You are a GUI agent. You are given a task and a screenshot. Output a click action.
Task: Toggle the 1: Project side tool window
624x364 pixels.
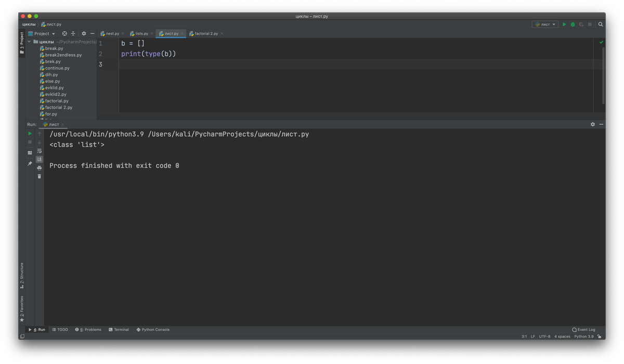point(22,43)
